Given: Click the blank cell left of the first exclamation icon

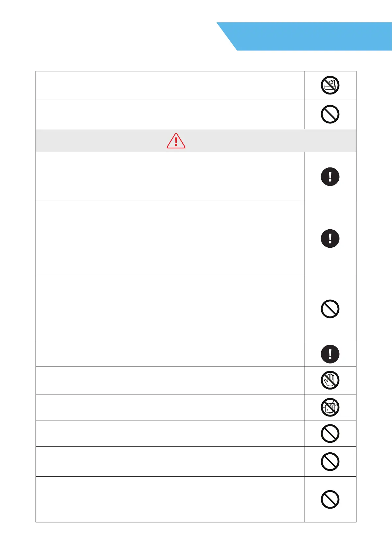Looking at the screenshot, I should click(170, 177).
